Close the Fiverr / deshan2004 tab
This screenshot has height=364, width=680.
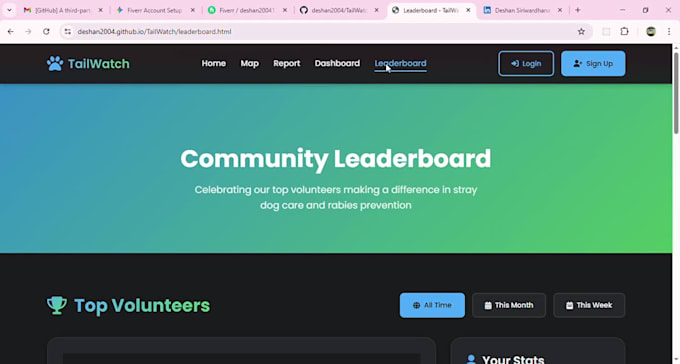[x=285, y=10]
